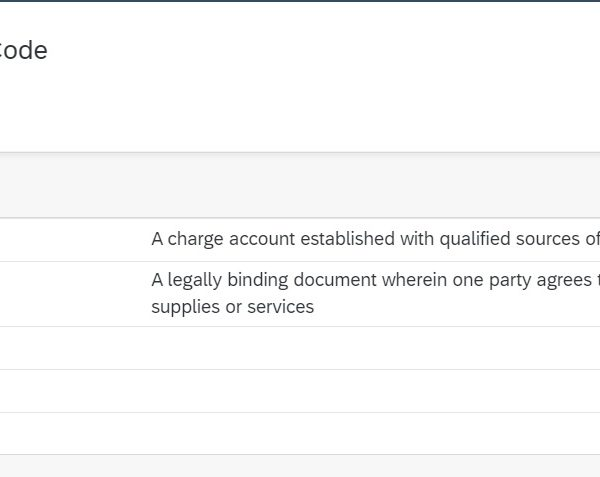Click the empty left cell beside "A legally binding"
Image resolution: width=600 pixels, height=477 pixels.
pyautogui.click(x=70, y=294)
